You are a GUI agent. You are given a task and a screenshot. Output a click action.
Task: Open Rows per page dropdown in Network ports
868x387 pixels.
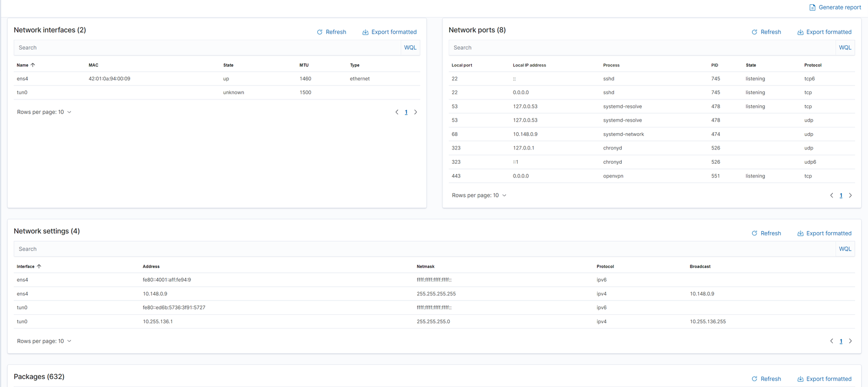(x=479, y=195)
